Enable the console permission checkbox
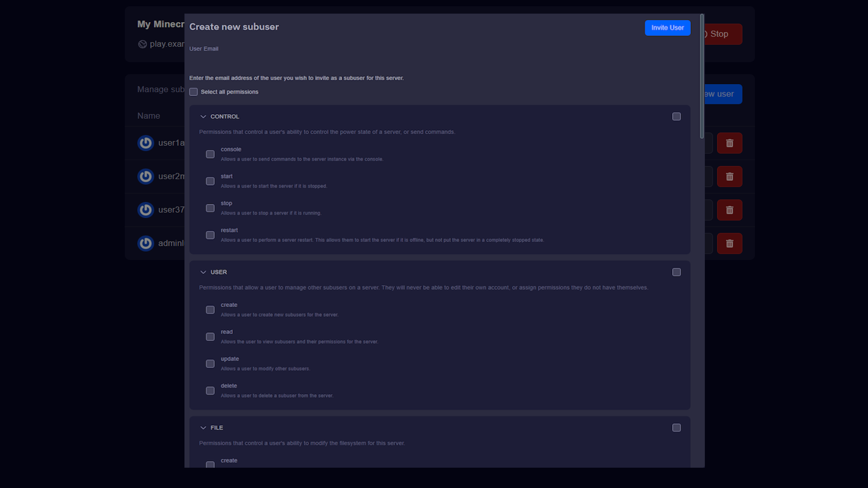This screenshot has width=868, height=488. [210, 154]
